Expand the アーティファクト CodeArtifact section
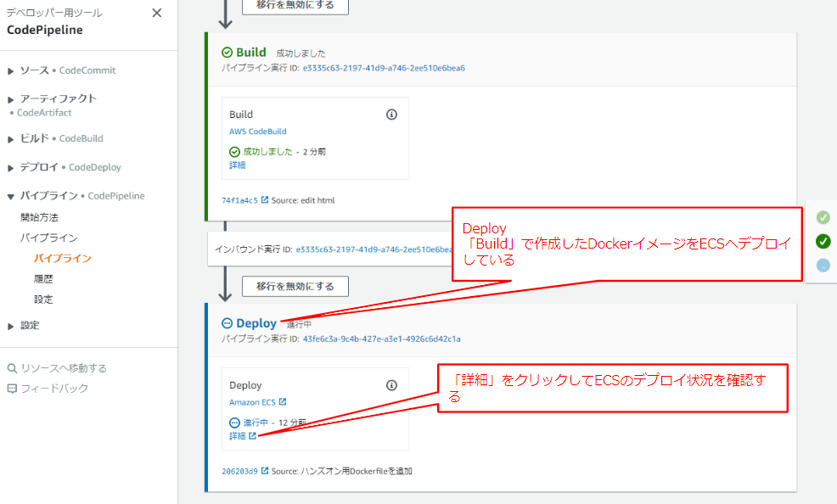This screenshot has height=504, width=837. click(x=11, y=100)
